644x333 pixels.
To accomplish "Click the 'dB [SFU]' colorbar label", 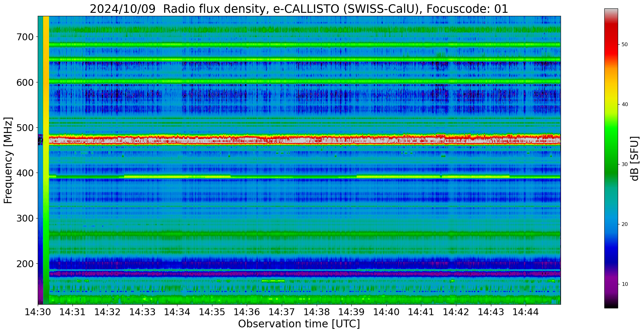I will pos(634,158).
